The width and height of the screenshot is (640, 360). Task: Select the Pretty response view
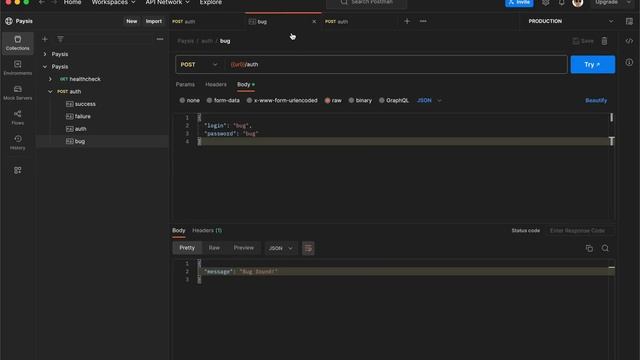pyautogui.click(x=187, y=248)
